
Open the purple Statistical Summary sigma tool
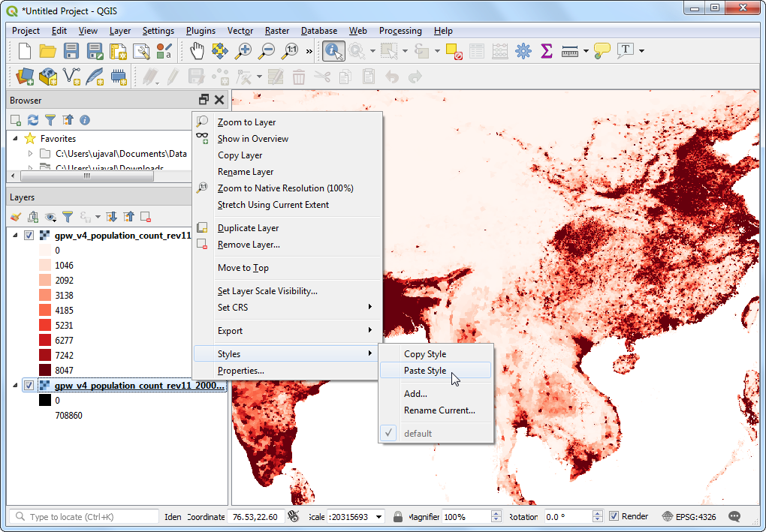tap(547, 51)
